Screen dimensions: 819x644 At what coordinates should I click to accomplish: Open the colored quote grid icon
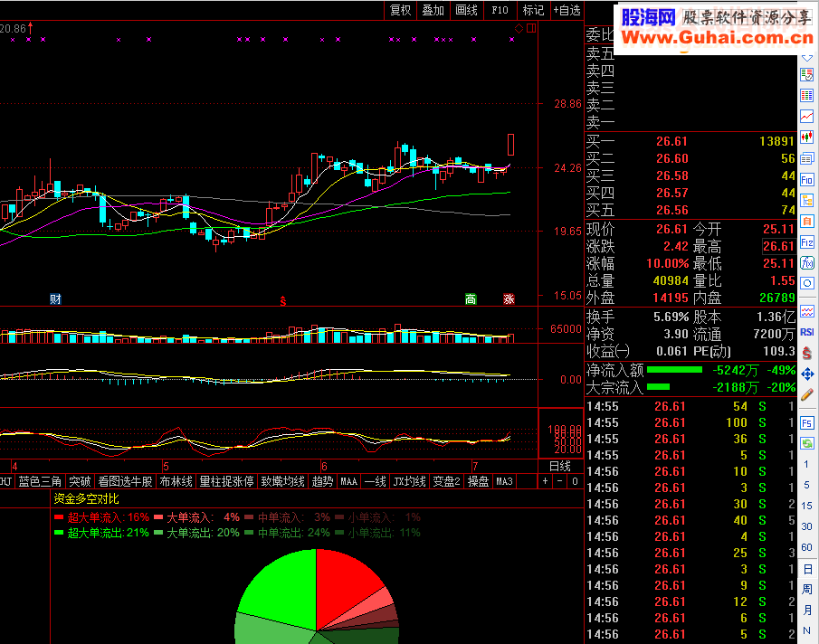point(807,96)
